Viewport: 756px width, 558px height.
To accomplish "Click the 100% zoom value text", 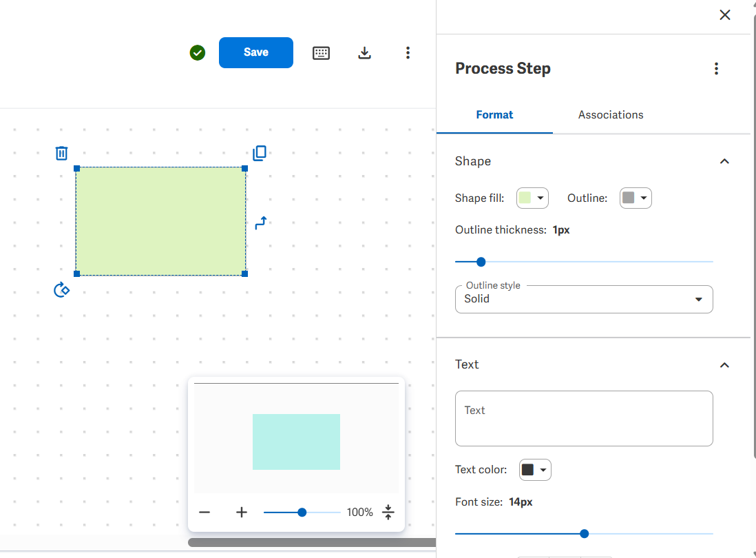I will tap(359, 512).
